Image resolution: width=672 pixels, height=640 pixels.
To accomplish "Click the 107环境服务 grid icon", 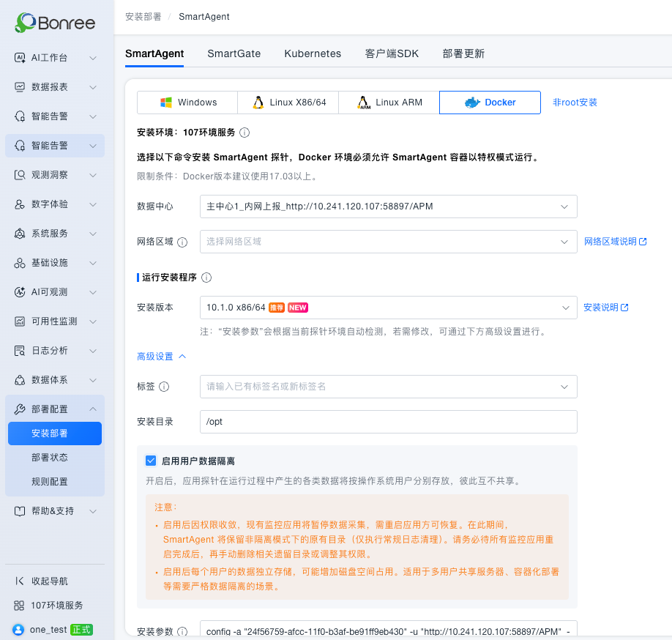I will pyautogui.click(x=19, y=606).
